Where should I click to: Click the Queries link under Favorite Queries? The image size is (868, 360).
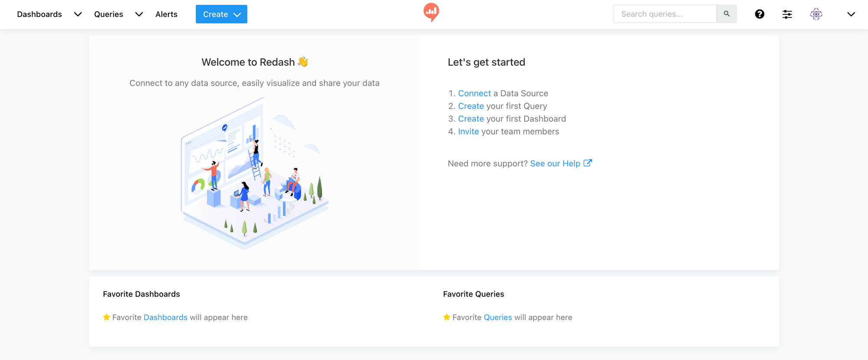(x=498, y=317)
